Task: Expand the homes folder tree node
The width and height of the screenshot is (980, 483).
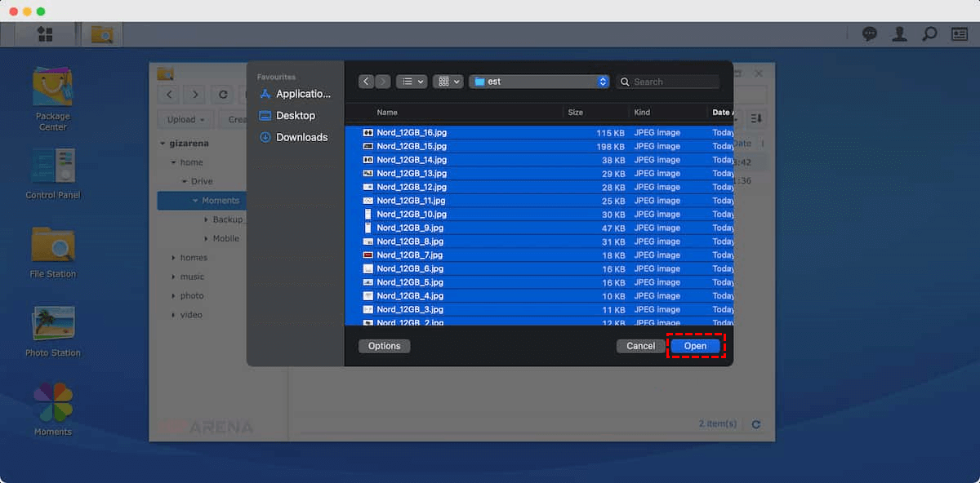Action: tap(173, 258)
